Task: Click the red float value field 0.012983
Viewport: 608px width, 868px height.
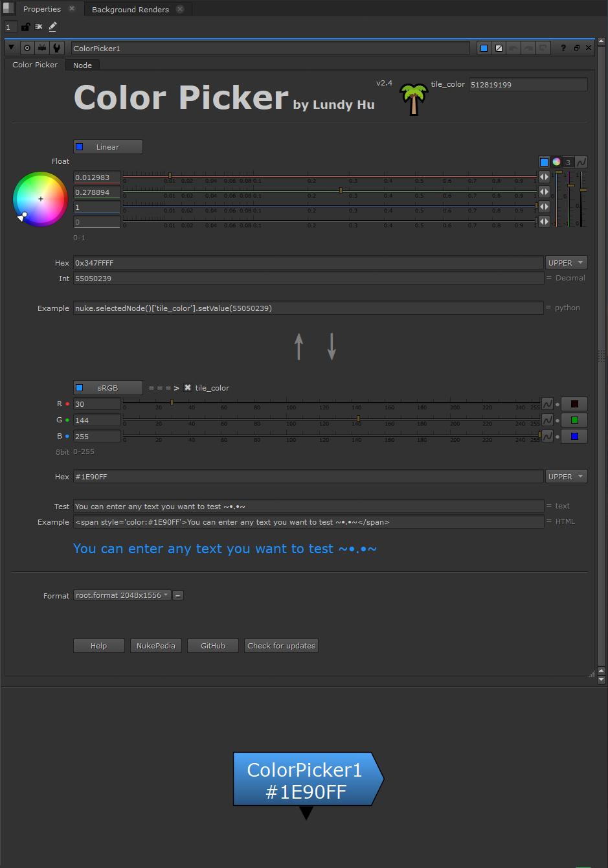Action: point(97,177)
